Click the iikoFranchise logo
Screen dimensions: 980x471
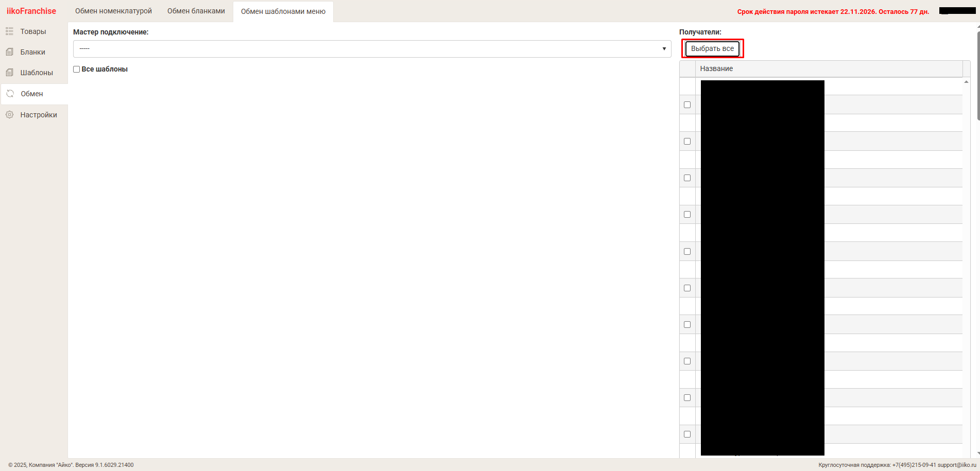pyautogui.click(x=31, y=11)
